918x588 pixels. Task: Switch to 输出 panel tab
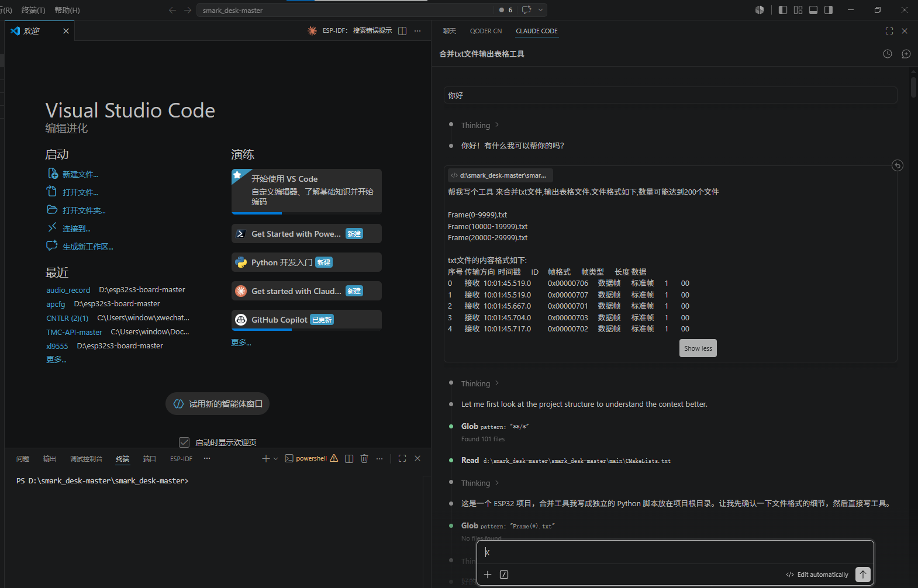[50, 459]
